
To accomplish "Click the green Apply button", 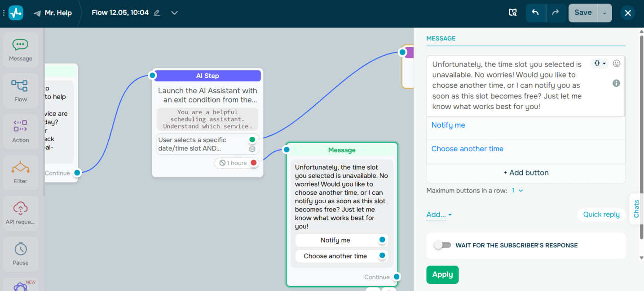I will pos(442,274).
